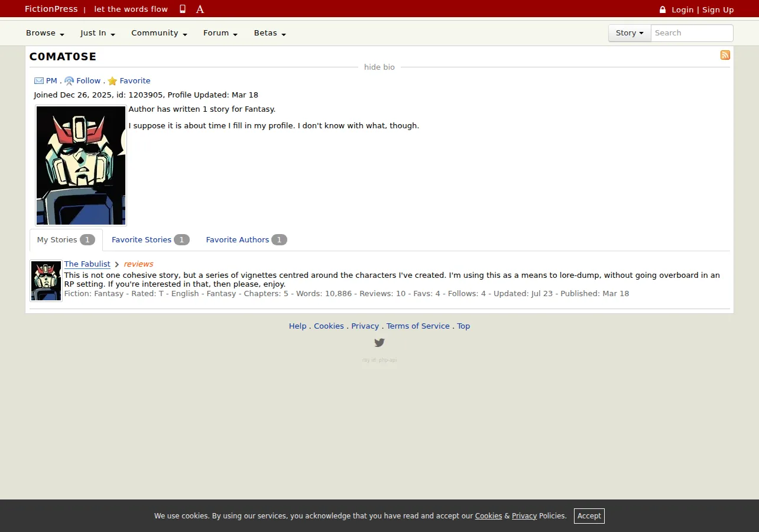This screenshot has height=532, width=759.
Task: Click the PM envelope icon
Action: 39,81
